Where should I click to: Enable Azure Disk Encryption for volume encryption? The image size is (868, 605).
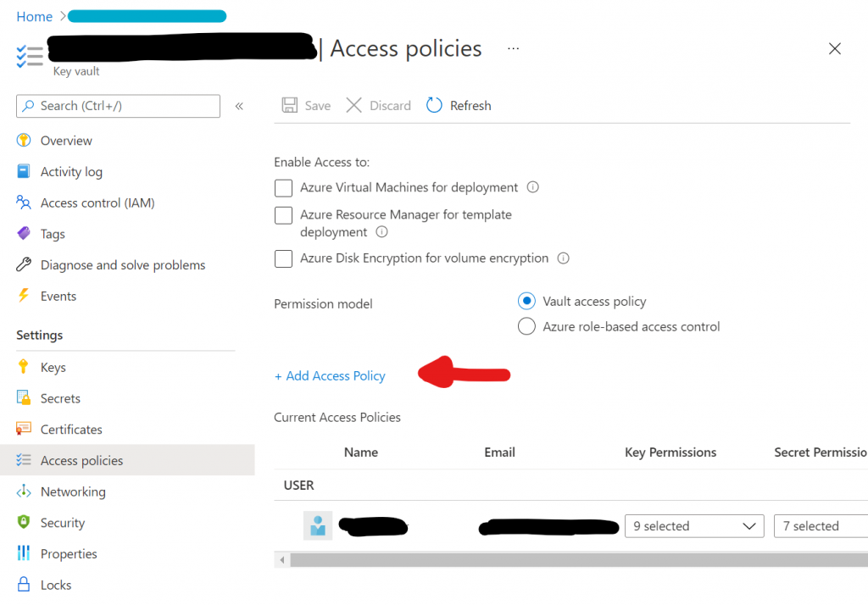(283, 258)
